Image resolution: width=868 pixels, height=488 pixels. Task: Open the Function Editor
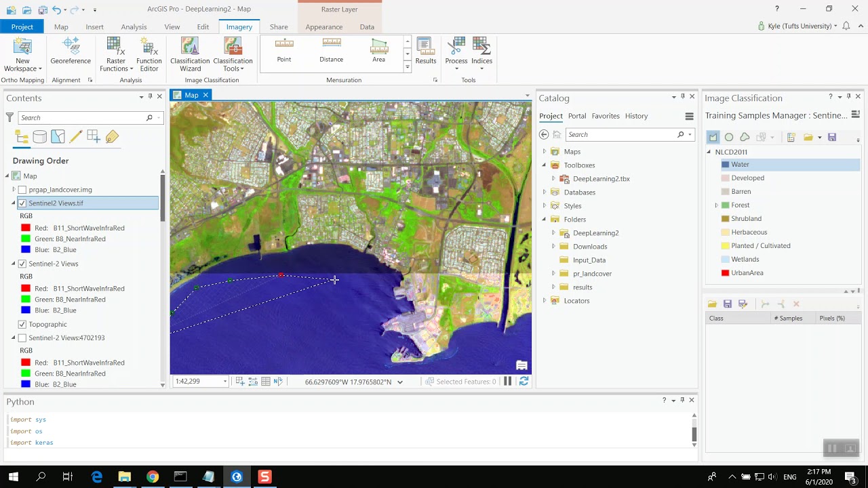point(149,55)
